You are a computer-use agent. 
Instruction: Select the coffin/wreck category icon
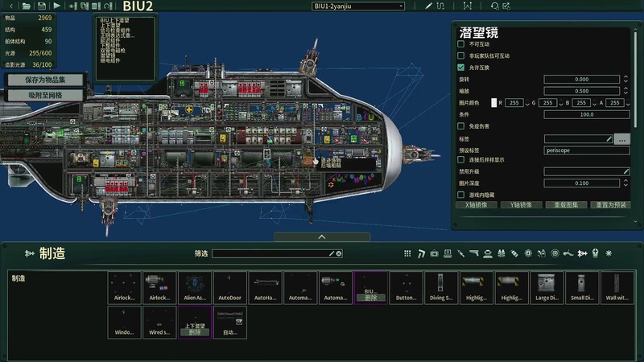[x=595, y=253]
